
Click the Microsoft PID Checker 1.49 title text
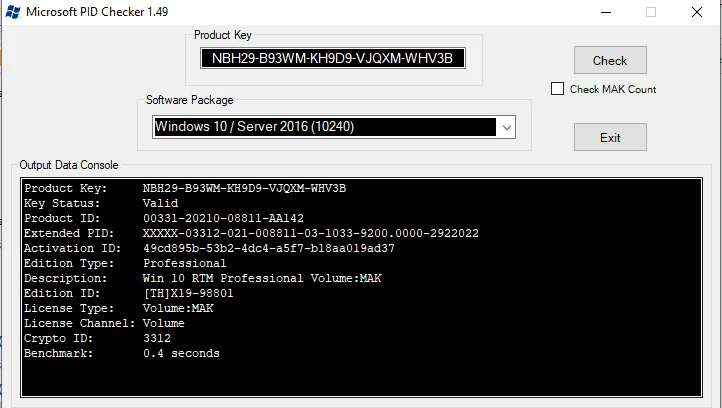(x=97, y=12)
